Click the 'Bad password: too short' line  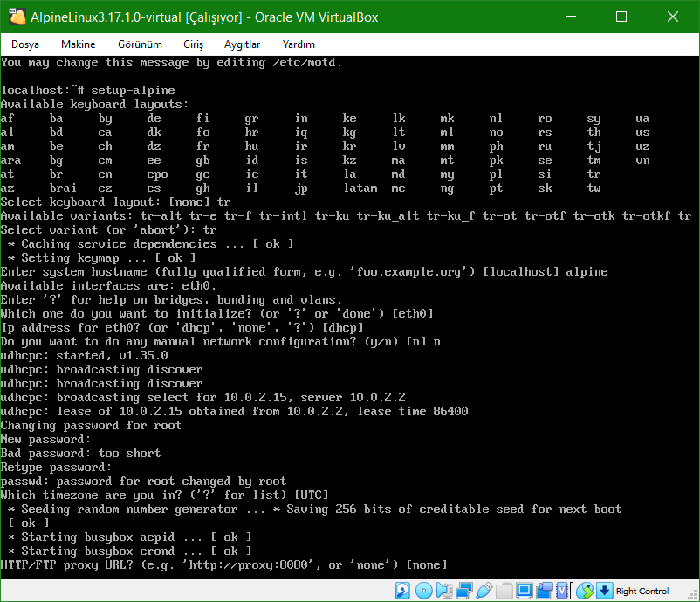pos(81,454)
